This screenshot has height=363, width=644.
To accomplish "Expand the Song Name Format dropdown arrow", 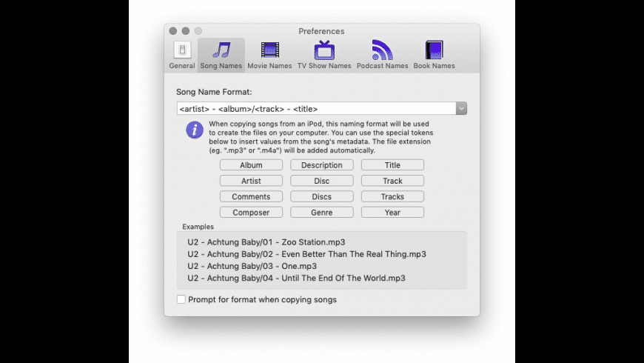I will pos(461,109).
